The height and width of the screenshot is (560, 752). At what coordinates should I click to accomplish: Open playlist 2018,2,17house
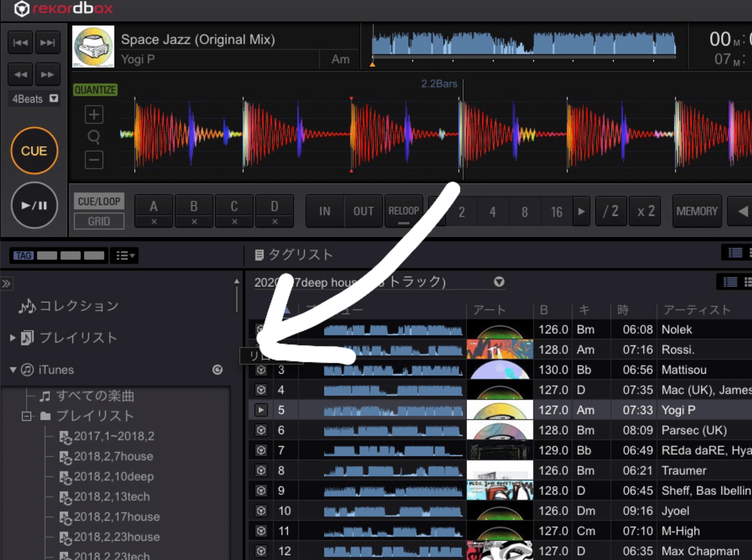(109, 517)
